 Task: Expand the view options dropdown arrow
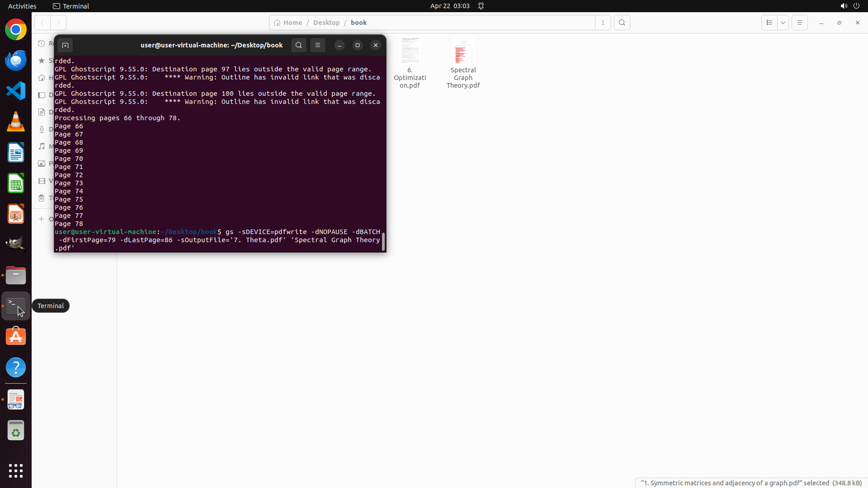pos(783,23)
